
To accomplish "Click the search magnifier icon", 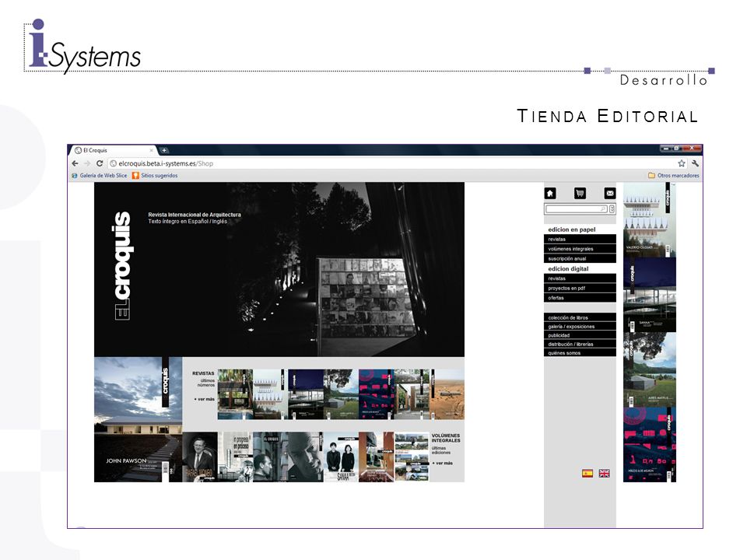I will point(603,209).
